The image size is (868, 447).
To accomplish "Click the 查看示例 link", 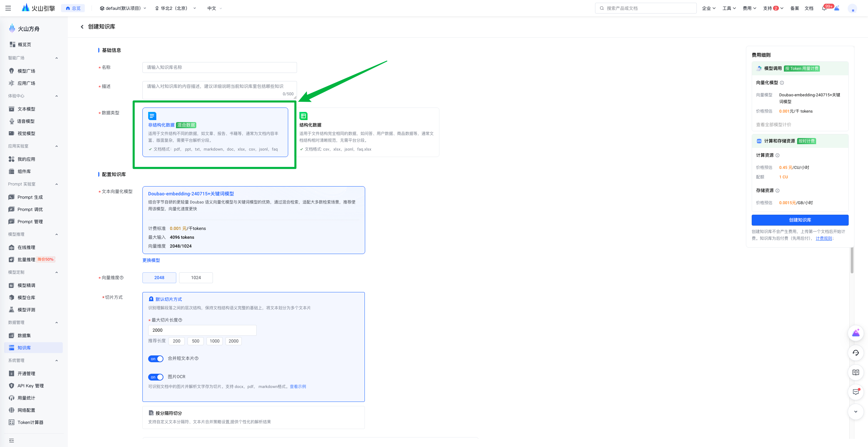I will 298,387.
